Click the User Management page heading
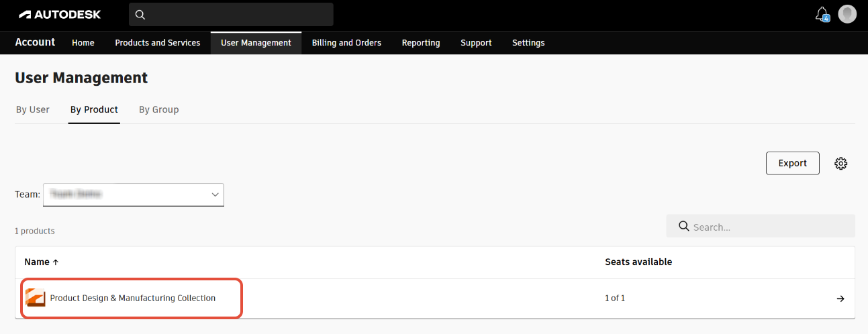The width and height of the screenshot is (868, 334). pyautogui.click(x=81, y=78)
